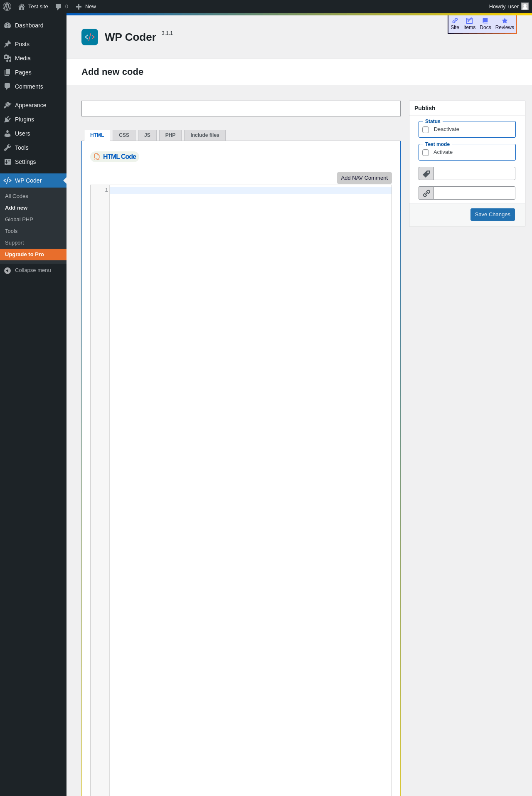
Task: Focus the link input field
Action: point(474,193)
